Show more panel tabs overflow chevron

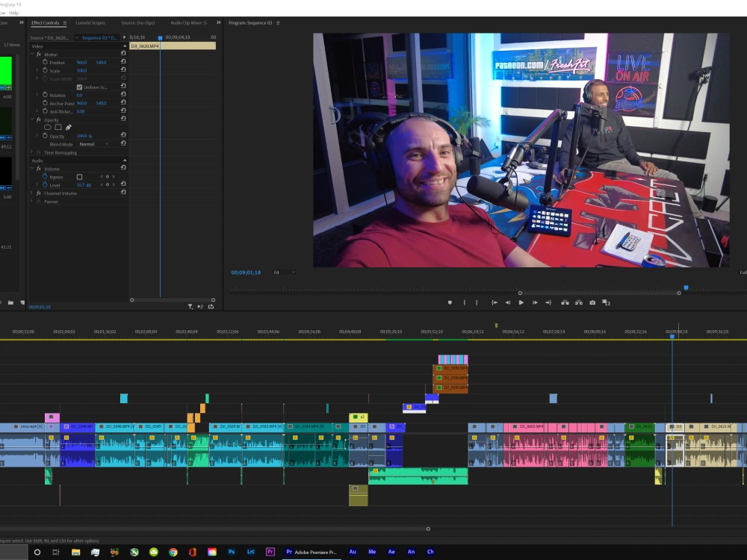pyautogui.click(x=218, y=22)
